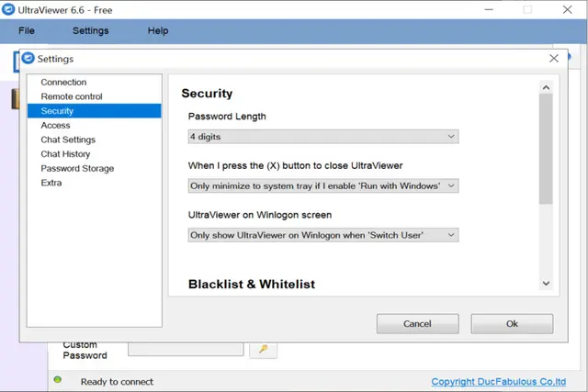Click the UltraViewer on Winlogon screen label
This screenshot has height=392, width=588.
[260, 215]
